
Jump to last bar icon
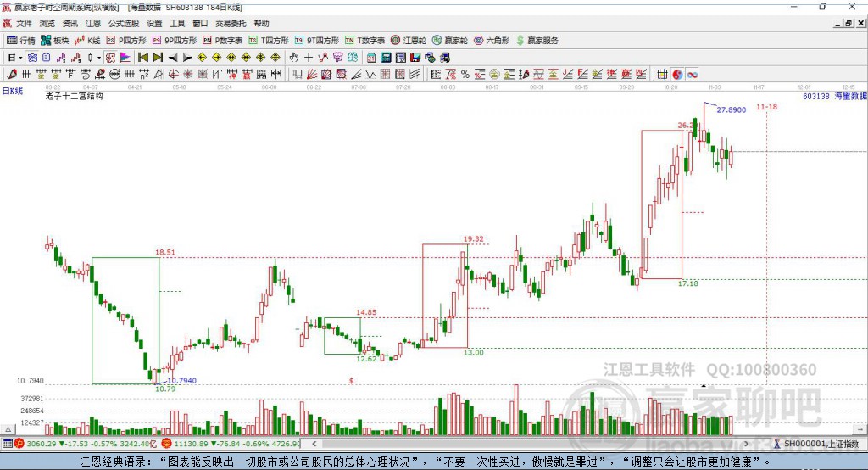click(x=158, y=58)
